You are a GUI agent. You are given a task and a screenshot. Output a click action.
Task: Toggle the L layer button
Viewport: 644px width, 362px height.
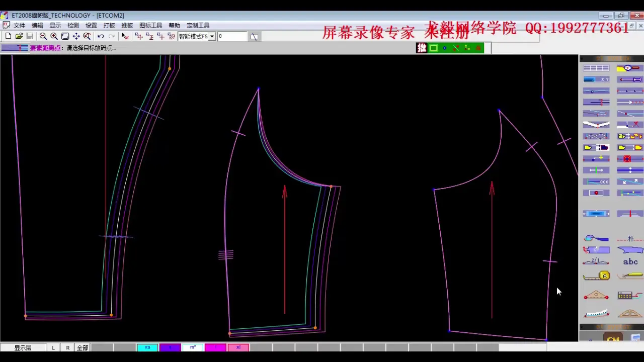click(53, 347)
